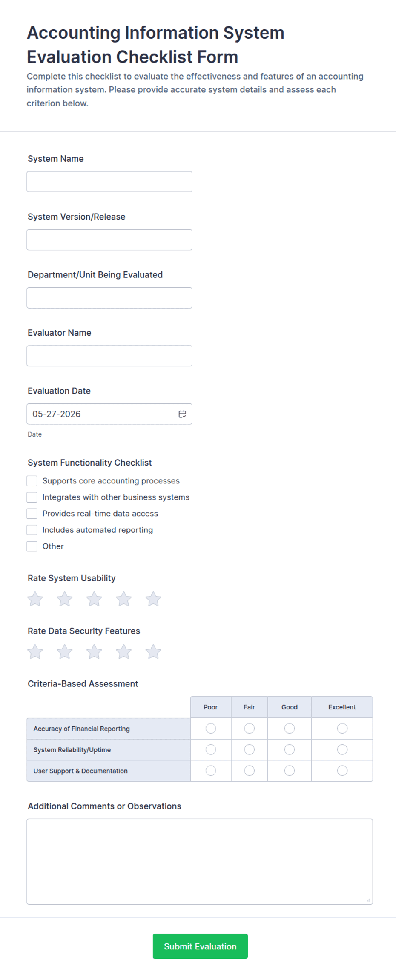Open the calendar picker icon for Evaluation Date
396x980 pixels.
182,414
